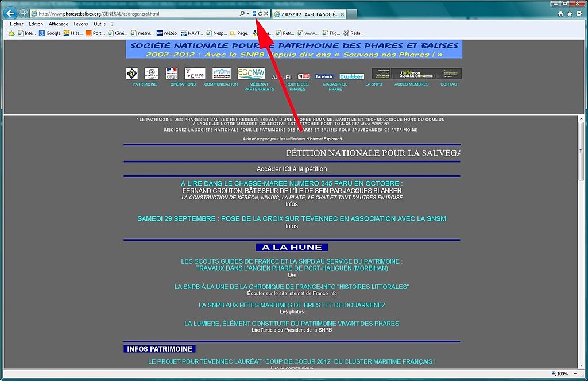
Task: Open the ACCÈS MEMBRES navigation link
Action: pos(411,84)
